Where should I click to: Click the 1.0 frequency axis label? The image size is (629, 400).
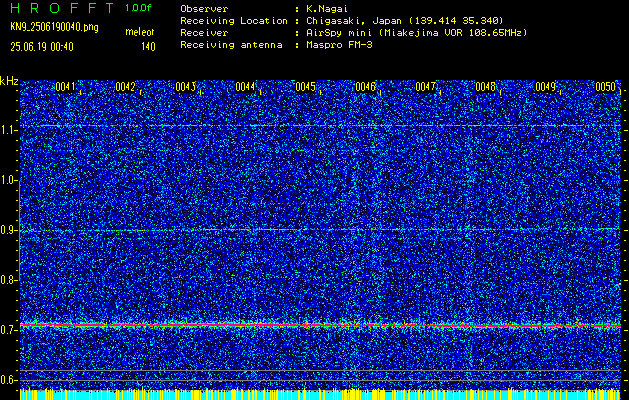point(8,181)
